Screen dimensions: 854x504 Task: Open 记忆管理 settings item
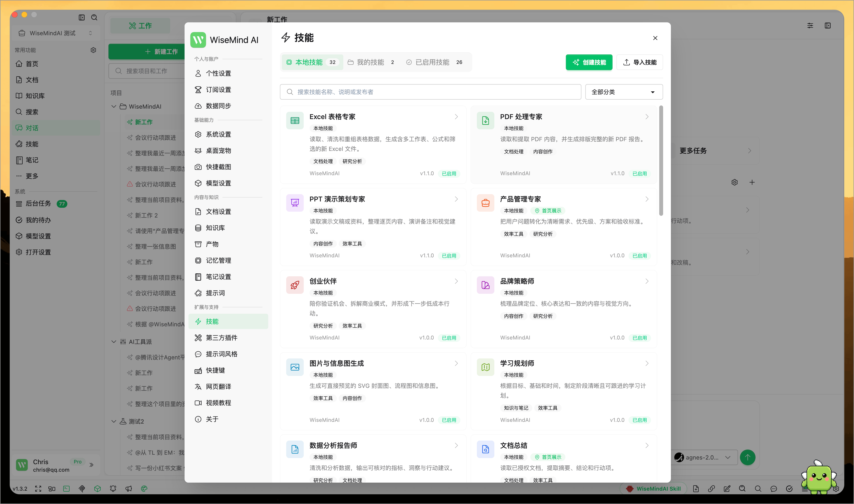(228, 261)
